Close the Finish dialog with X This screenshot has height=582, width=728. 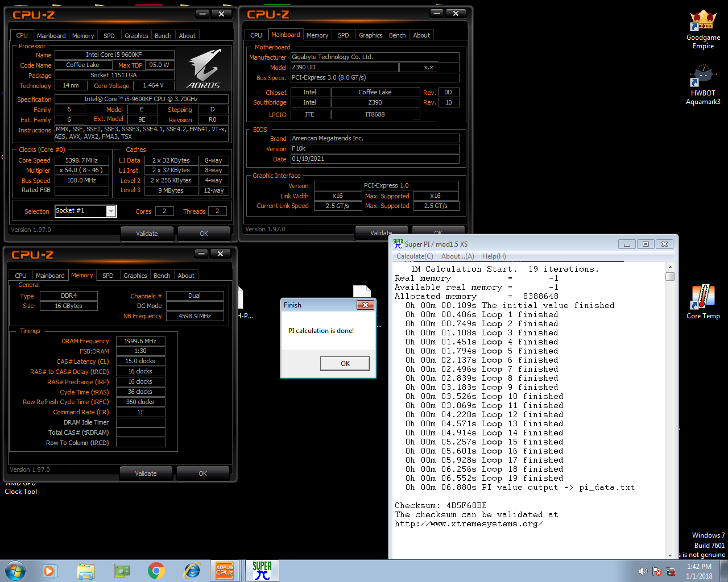[365, 305]
